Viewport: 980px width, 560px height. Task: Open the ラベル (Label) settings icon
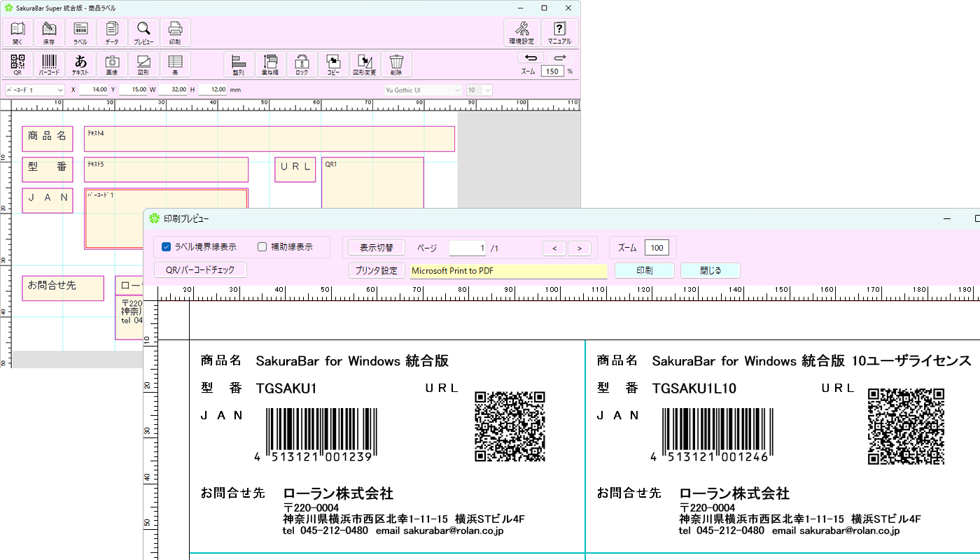(x=80, y=32)
